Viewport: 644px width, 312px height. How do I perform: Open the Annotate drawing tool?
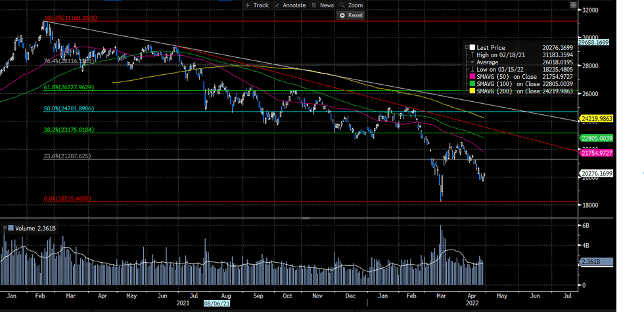point(288,5)
